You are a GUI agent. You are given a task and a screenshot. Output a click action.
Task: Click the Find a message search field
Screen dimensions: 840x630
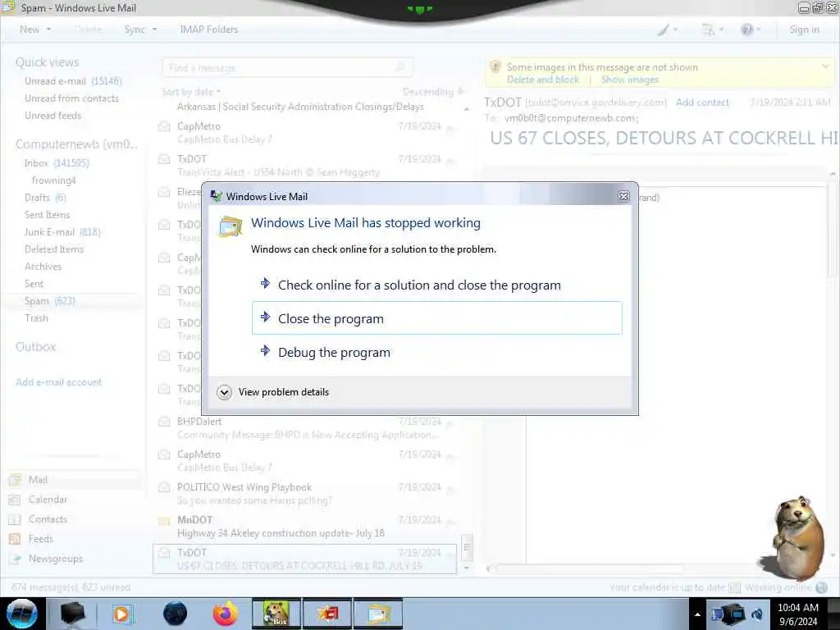[x=287, y=67]
